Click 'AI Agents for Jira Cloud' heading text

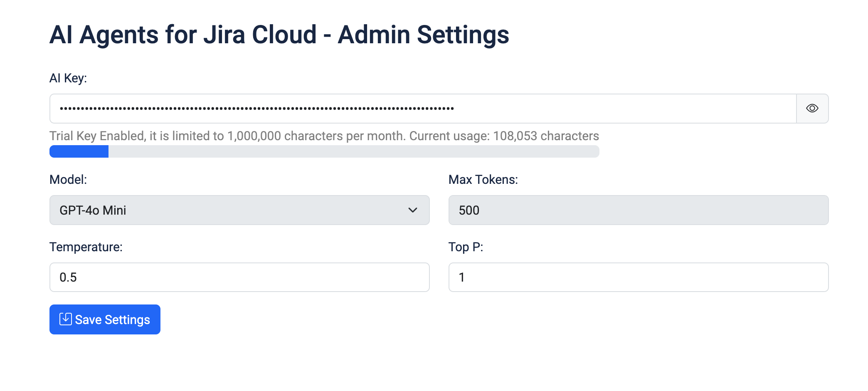pyautogui.click(x=183, y=35)
